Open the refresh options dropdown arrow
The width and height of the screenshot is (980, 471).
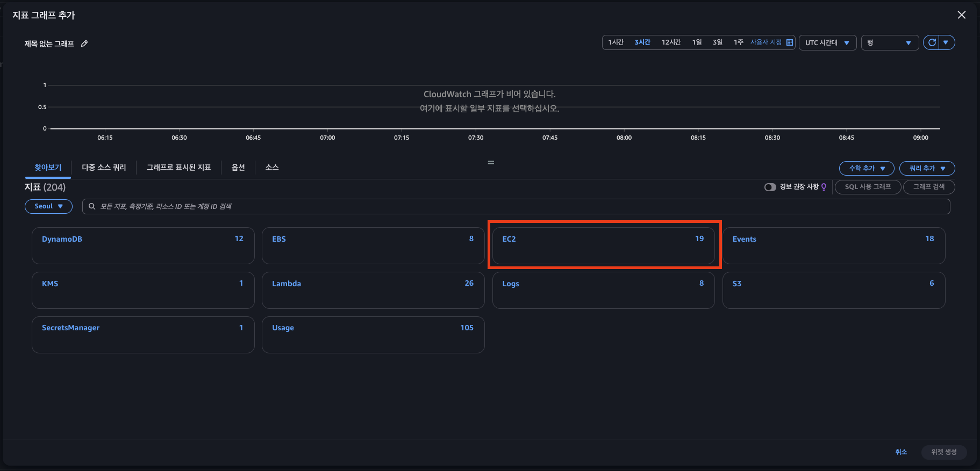click(x=946, y=42)
